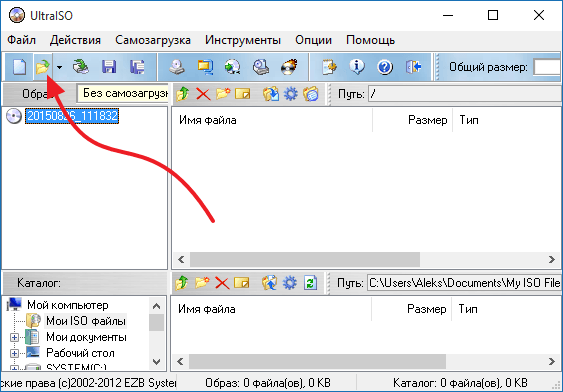Click the red Delete X in image pane toolbar
The image size is (563, 392).
[203, 94]
